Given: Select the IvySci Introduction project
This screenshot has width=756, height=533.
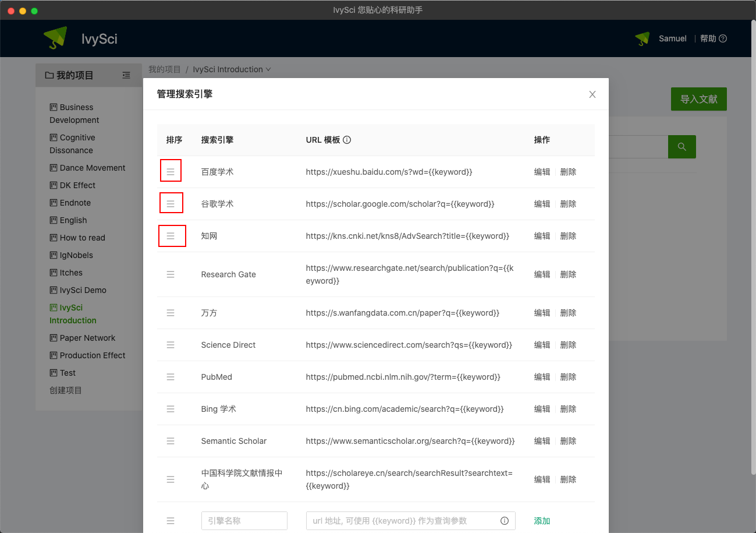Looking at the screenshot, I should point(73,314).
